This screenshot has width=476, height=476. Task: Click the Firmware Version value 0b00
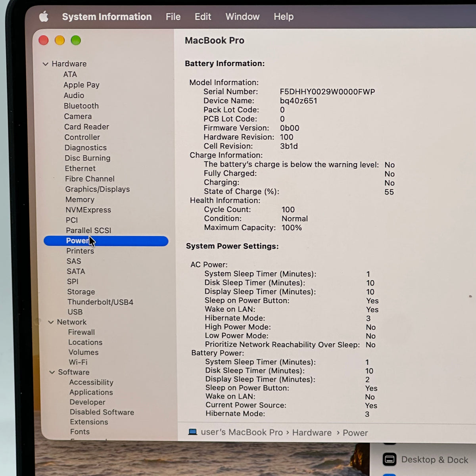(290, 128)
